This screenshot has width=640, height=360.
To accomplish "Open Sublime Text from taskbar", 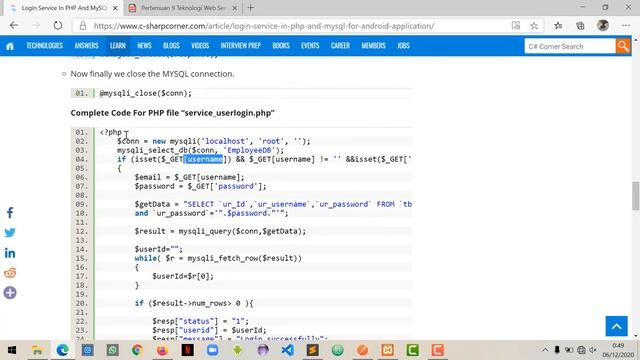I will click(x=313, y=350).
